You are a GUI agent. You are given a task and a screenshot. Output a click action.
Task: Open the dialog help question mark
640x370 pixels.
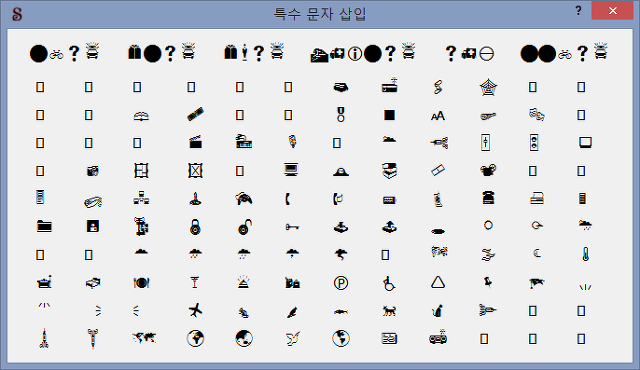tap(578, 10)
